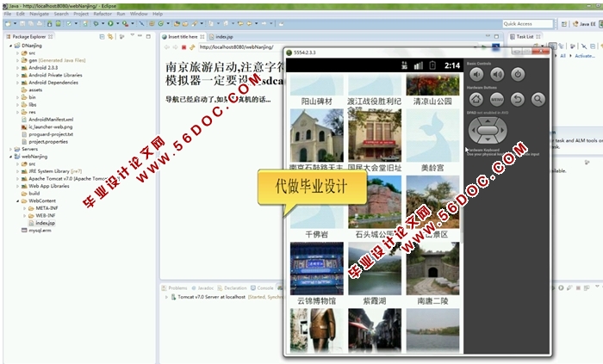Switch to the index.jsp editor tab
Screen dimensions: 603x364
point(224,37)
